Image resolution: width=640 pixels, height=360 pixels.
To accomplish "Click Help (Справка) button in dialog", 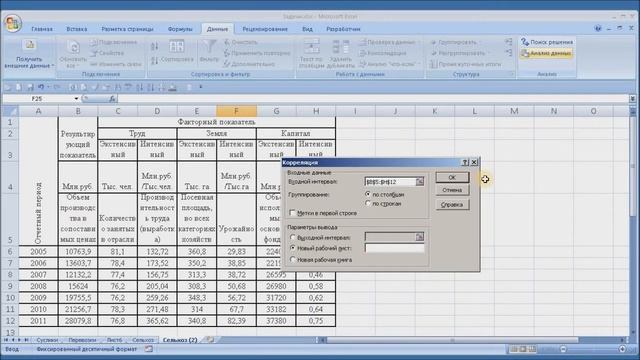I will pyautogui.click(x=452, y=204).
